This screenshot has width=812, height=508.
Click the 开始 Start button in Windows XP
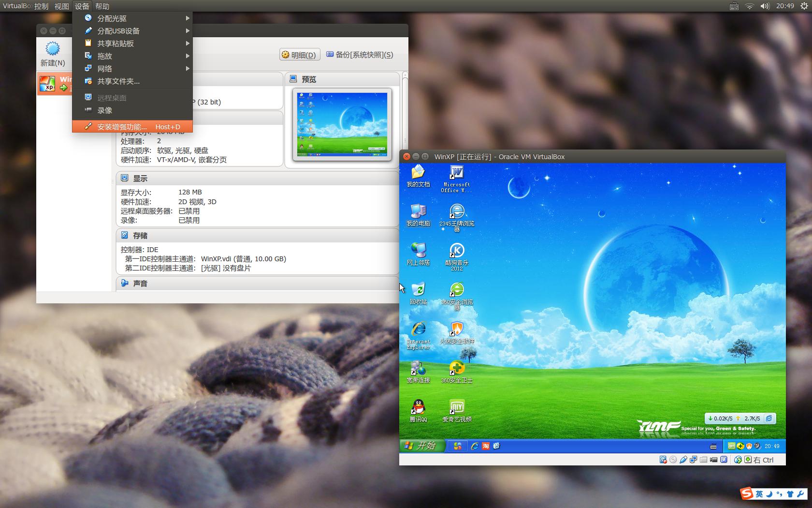419,446
